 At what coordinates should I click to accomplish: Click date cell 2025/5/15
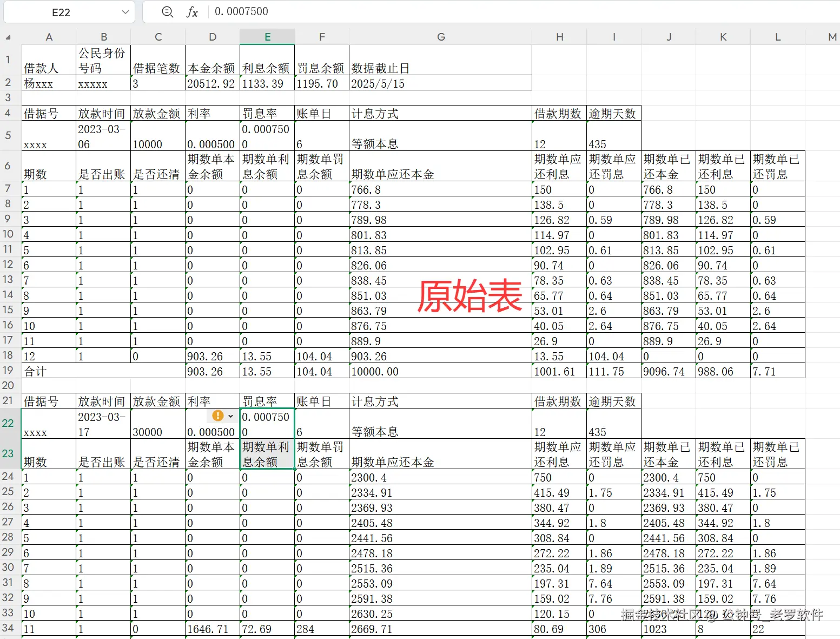[441, 83]
